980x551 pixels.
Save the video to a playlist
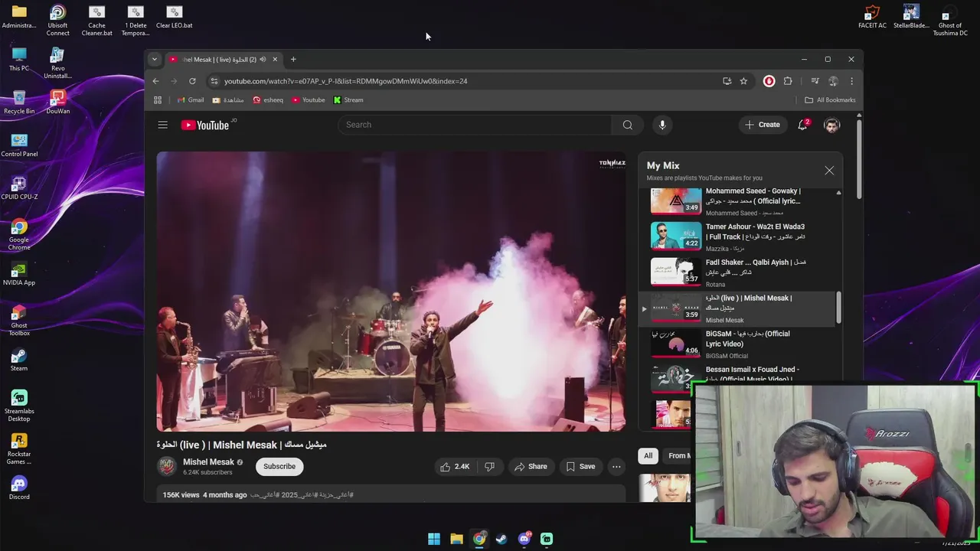[580, 466]
